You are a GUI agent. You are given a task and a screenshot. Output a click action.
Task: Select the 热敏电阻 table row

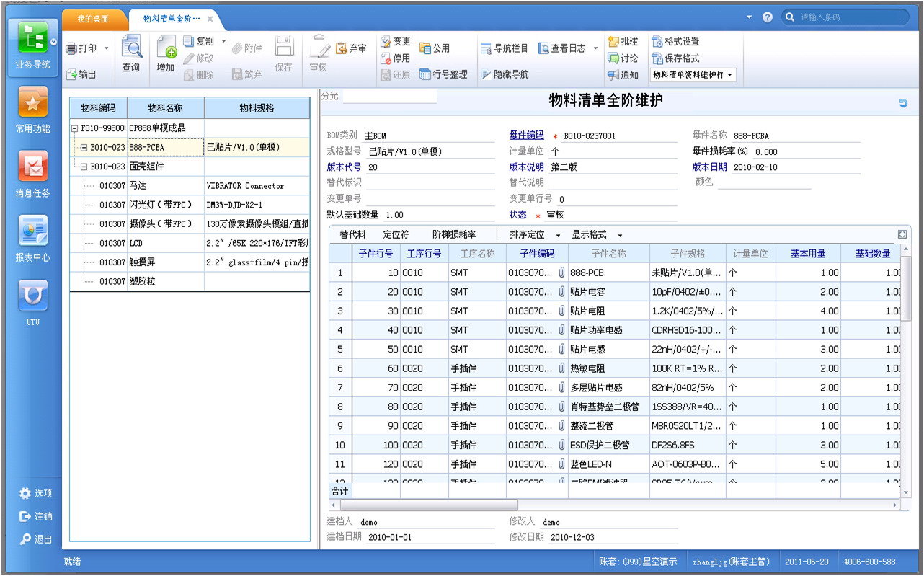[616, 368]
